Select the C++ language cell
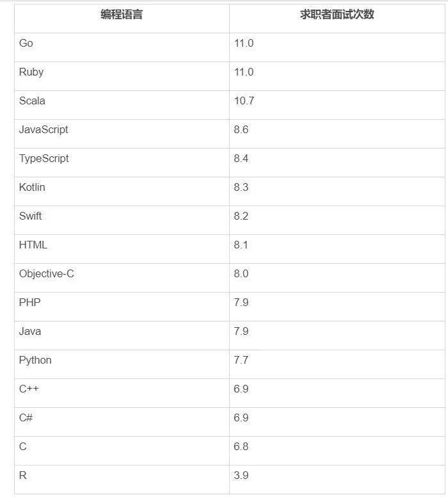Screen dimensions: 448x502 (x=29, y=389)
